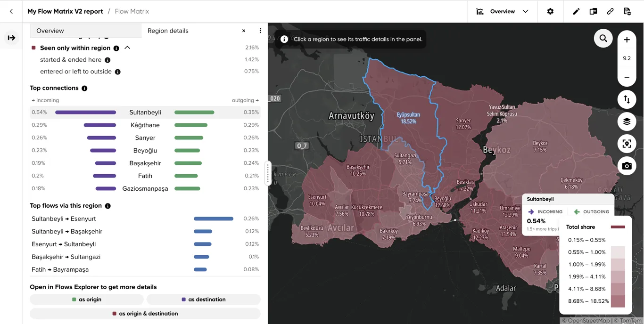This screenshot has height=324, width=644.
Task: Open in Flows Explorer as origin
Action: coord(87,300)
